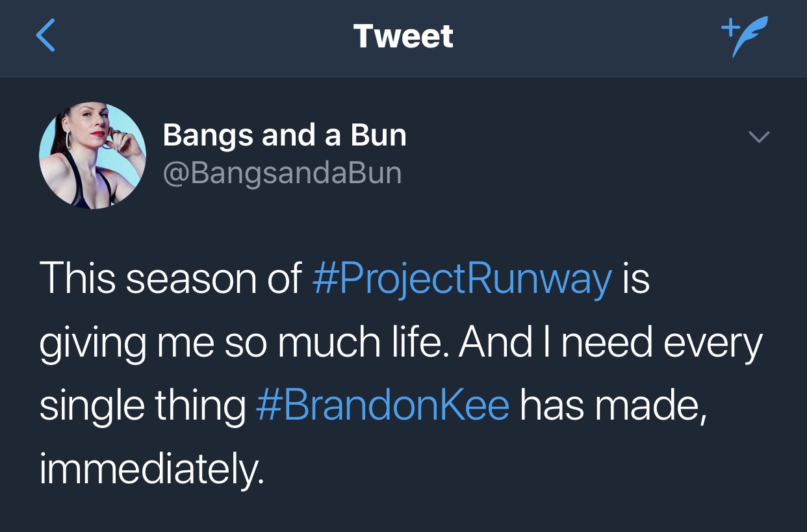Viewport: 807px width, 532px height.
Task: Follow the #BrandonKee hashtag link
Action: [383, 404]
